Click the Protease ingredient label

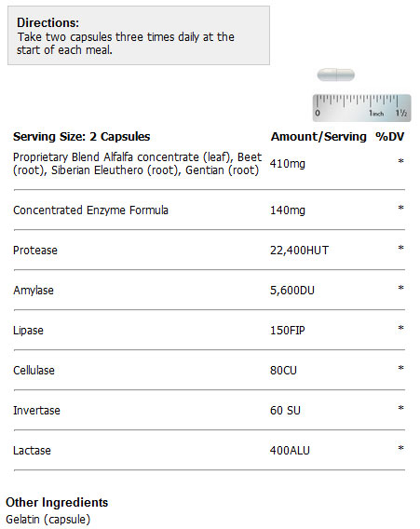click(x=35, y=250)
